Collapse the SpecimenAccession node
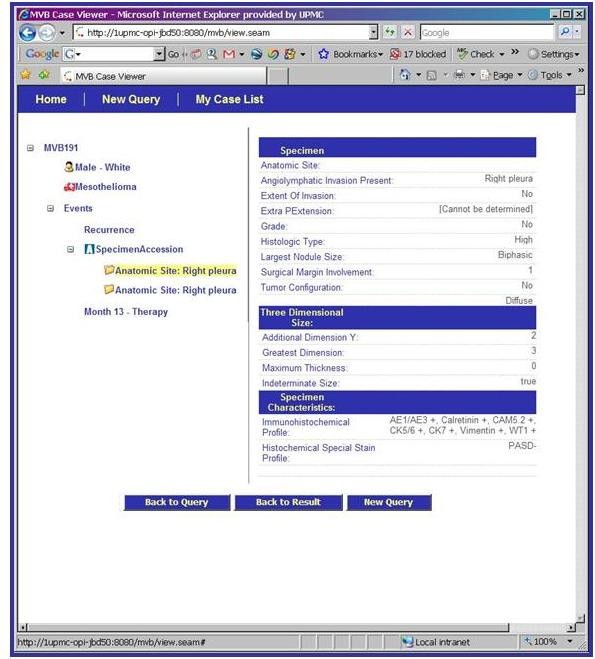The height and width of the screenshot is (659, 595). point(71,250)
